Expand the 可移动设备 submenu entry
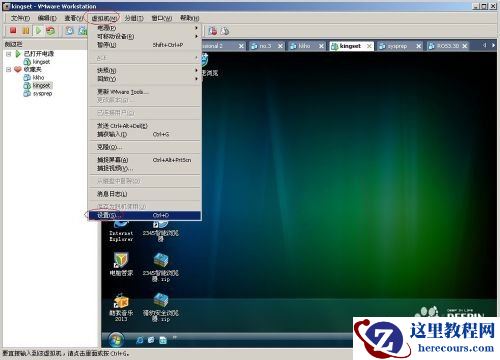The height and width of the screenshot is (360, 500). [144, 36]
